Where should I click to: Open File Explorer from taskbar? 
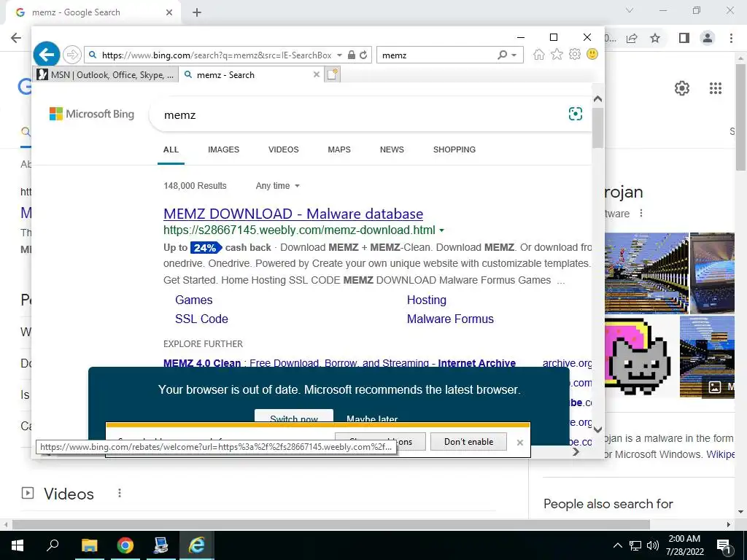[89, 545]
